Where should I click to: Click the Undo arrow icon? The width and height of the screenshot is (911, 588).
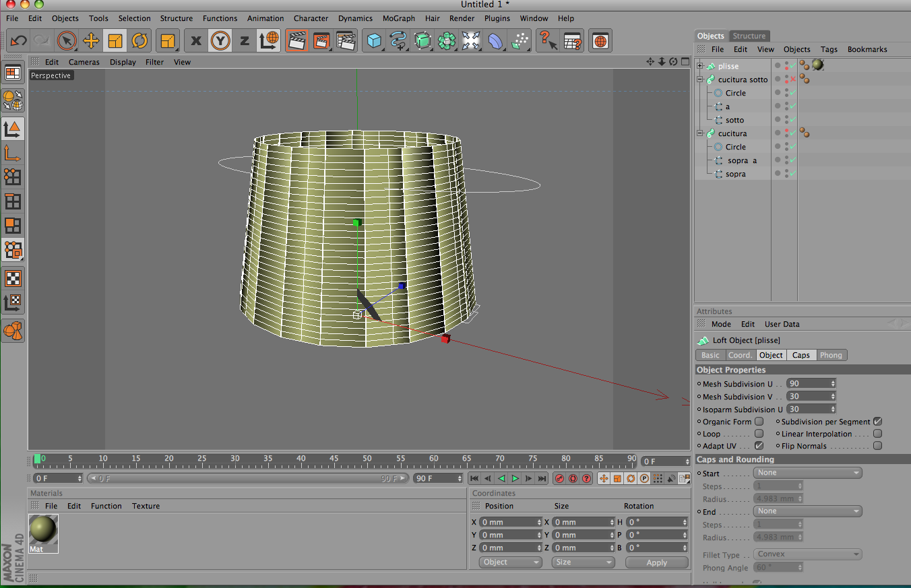click(x=18, y=41)
